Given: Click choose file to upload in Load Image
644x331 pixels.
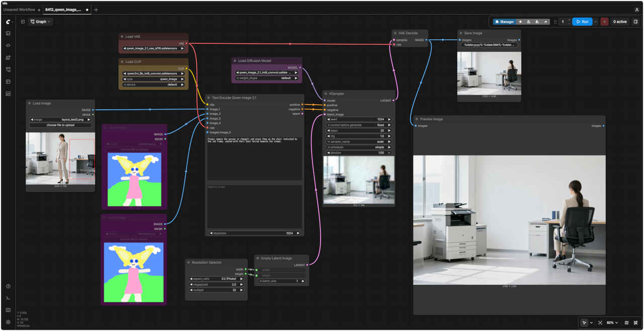Looking at the screenshot, I should coord(60,125).
